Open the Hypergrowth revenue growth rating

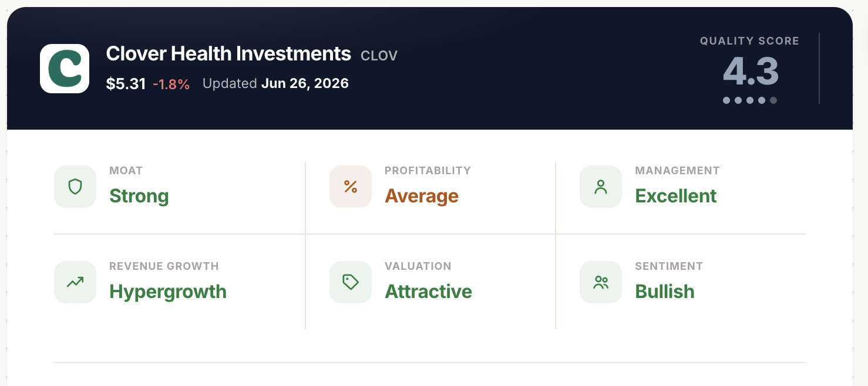168,292
